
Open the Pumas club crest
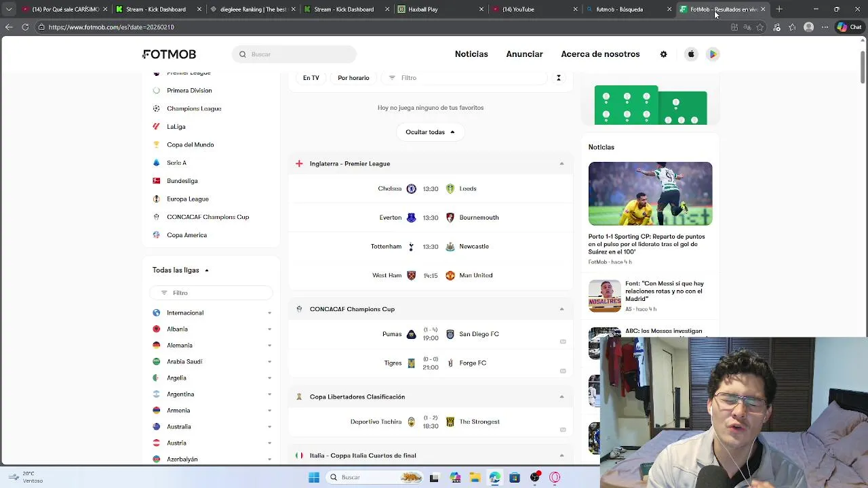click(x=411, y=334)
